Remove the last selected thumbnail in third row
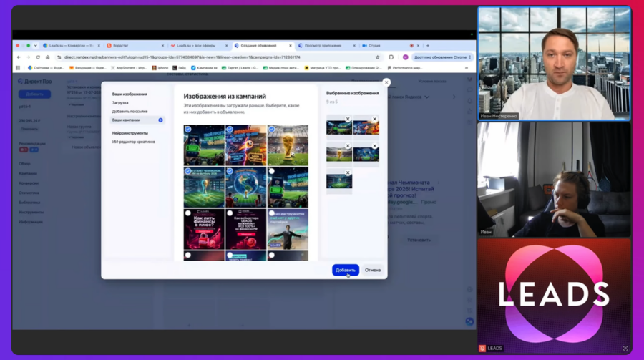 pyautogui.click(x=348, y=173)
